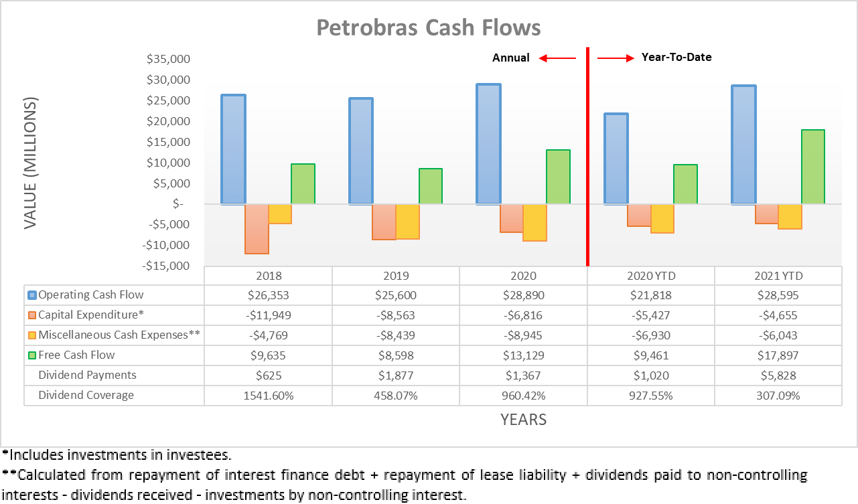This screenshot has height=504, width=858.
Task: Click the Capital Expenditure* row label
Action: click(91, 315)
